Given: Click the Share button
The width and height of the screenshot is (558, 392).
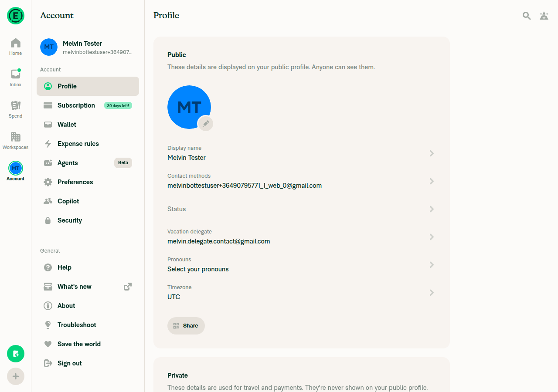Looking at the screenshot, I should [x=186, y=326].
